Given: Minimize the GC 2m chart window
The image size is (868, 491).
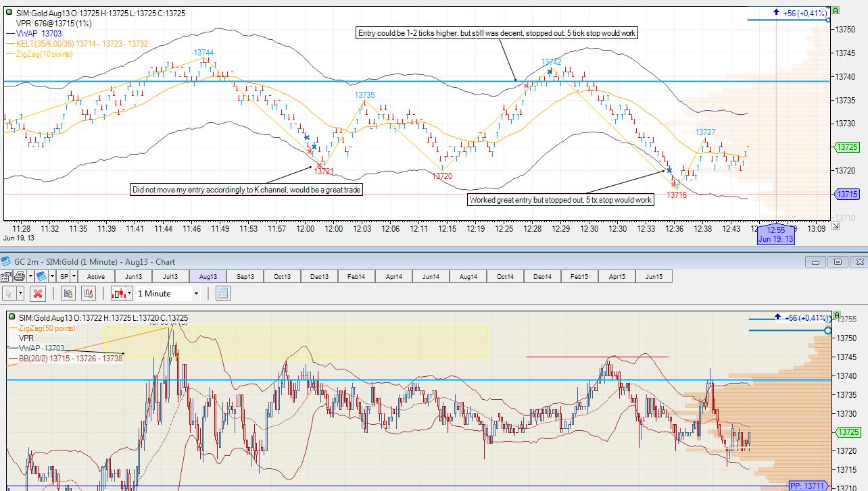Looking at the screenshot, I should click(x=815, y=261).
